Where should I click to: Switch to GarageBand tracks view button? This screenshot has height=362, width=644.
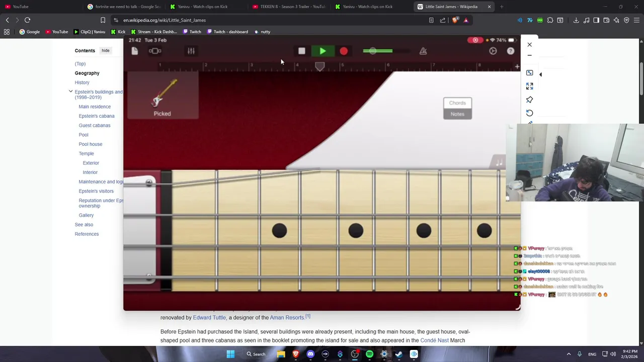tap(155, 51)
